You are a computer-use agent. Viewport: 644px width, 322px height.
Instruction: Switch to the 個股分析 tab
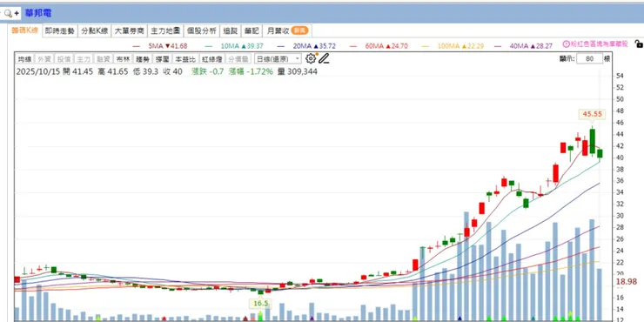pos(202,30)
